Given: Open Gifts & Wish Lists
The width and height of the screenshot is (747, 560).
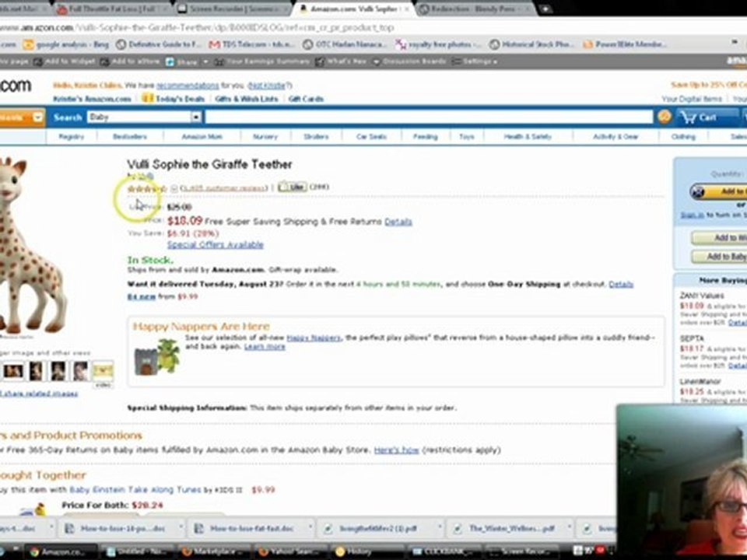Looking at the screenshot, I should (247, 99).
